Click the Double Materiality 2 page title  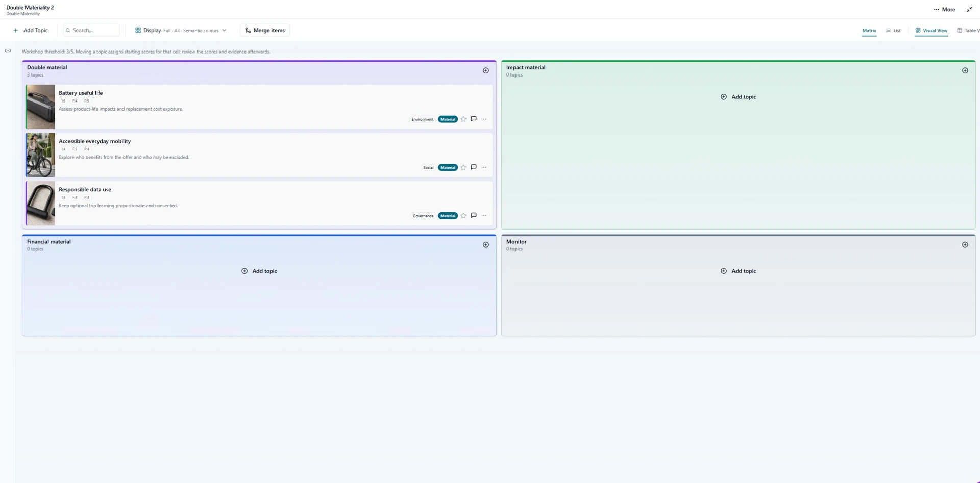point(30,7)
